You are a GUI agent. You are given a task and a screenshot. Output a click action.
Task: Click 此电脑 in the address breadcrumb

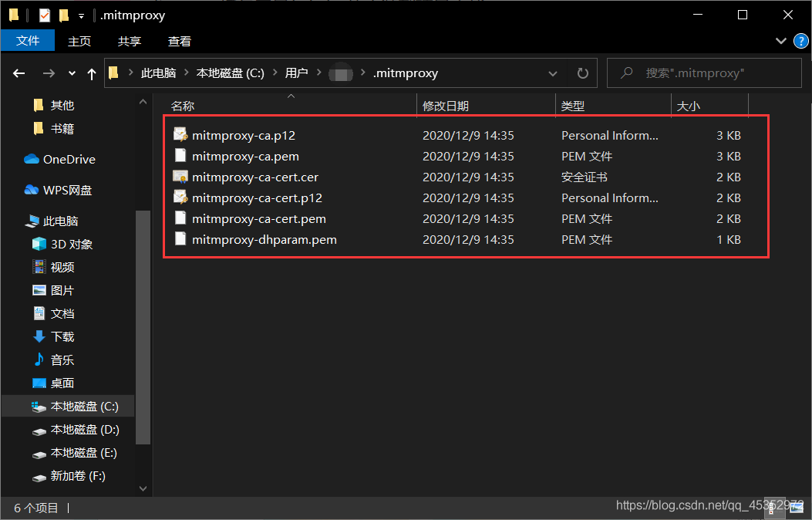[158, 73]
